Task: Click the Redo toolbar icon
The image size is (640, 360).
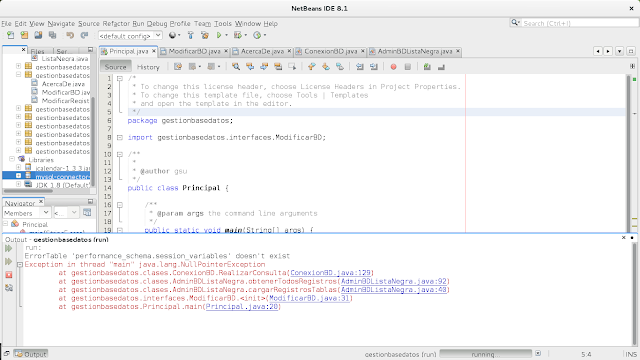Action: (84, 35)
